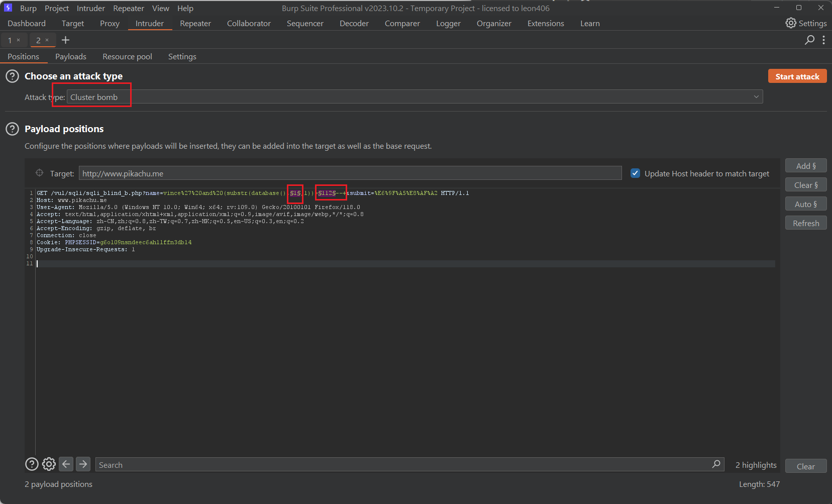The height and width of the screenshot is (504, 832).
Task: Open the Help menu
Action: click(x=185, y=8)
